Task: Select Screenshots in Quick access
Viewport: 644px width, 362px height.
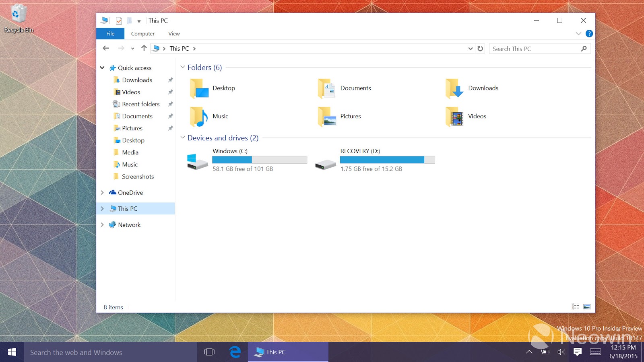Action: [138, 177]
